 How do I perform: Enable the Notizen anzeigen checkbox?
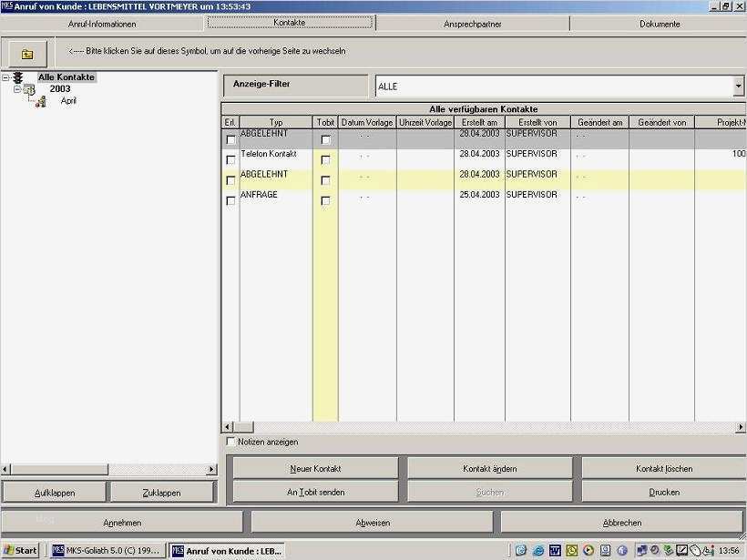pyautogui.click(x=230, y=442)
